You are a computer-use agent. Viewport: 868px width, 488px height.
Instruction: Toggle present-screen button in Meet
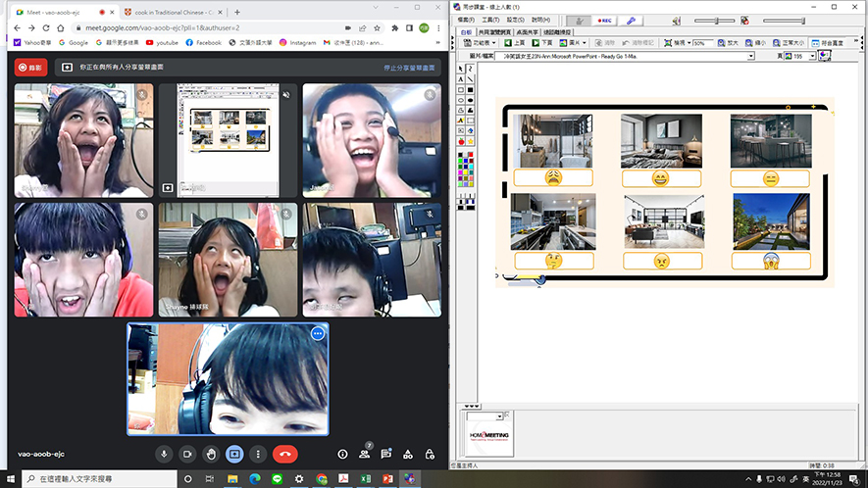click(233, 454)
